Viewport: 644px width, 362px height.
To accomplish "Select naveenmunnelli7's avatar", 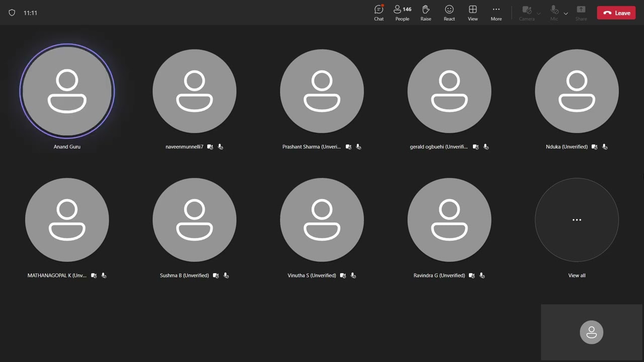I will [194, 91].
